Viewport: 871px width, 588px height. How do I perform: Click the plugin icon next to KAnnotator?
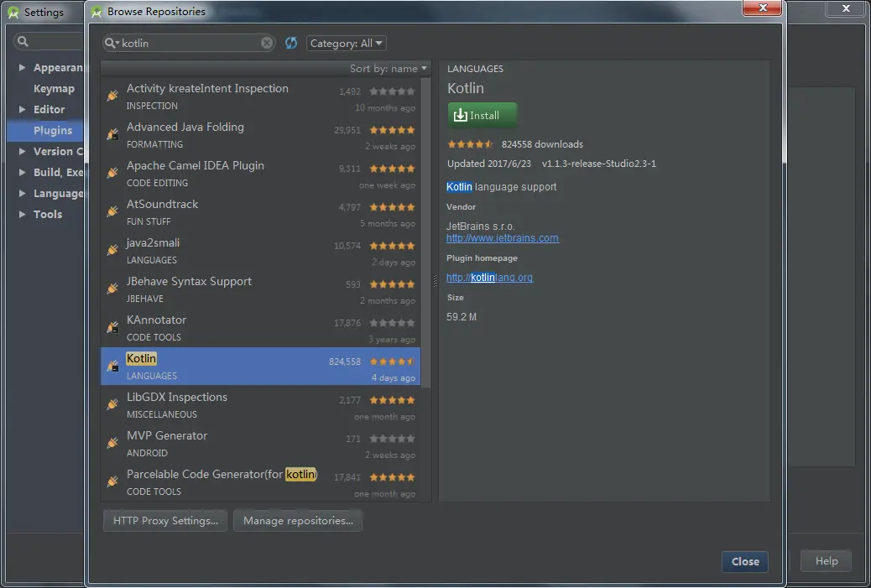tap(112, 327)
